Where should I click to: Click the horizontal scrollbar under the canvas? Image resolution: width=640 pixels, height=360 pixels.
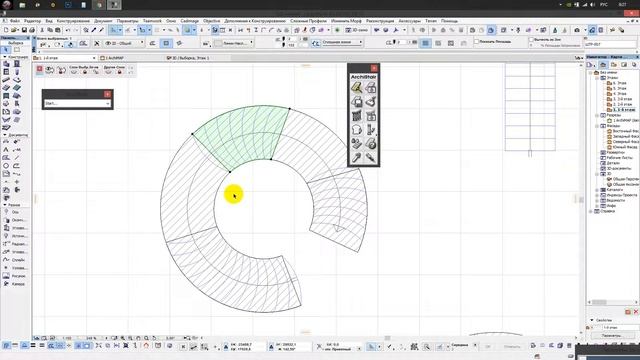pos(387,338)
